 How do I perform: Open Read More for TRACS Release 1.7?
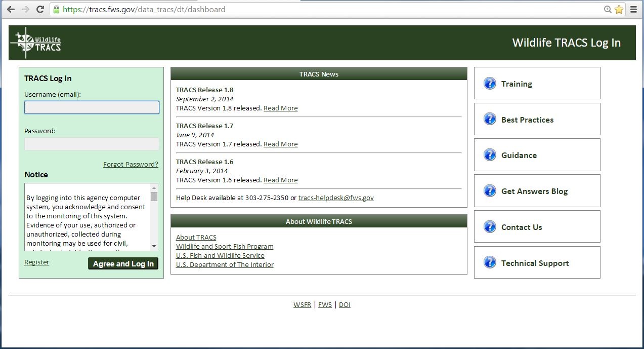coord(281,144)
